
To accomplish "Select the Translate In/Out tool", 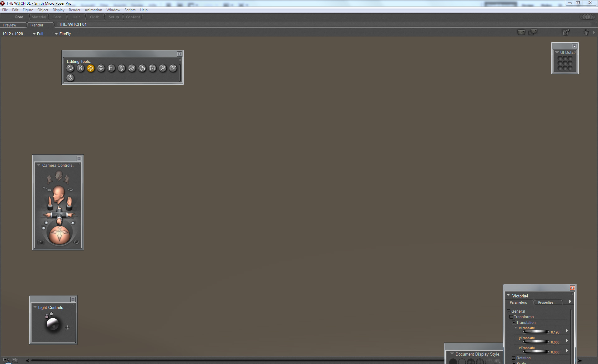I will [101, 68].
